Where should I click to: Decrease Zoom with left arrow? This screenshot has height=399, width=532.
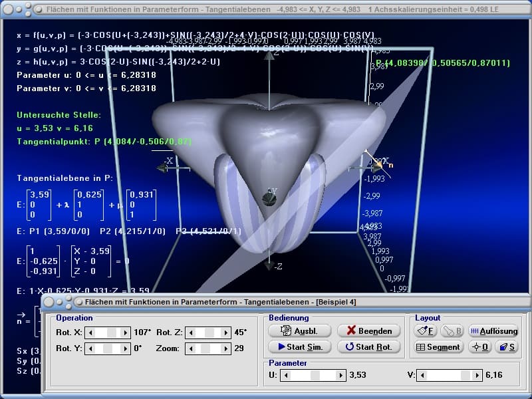(191, 348)
